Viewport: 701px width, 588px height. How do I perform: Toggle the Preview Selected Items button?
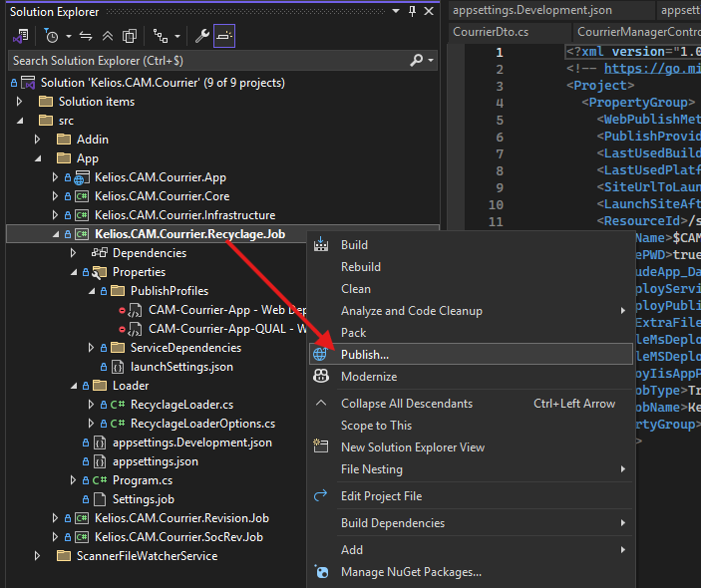pyautogui.click(x=224, y=36)
